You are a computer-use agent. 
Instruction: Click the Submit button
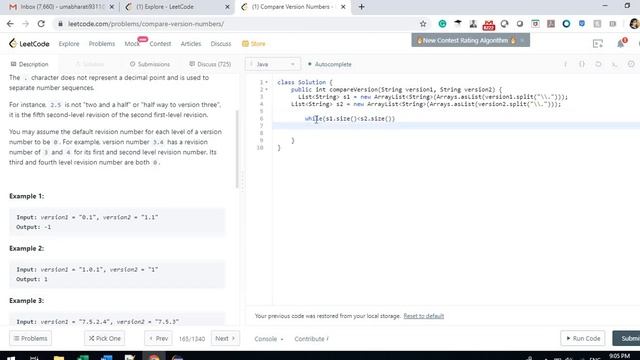pyautogui.click(x=626, y=338)
